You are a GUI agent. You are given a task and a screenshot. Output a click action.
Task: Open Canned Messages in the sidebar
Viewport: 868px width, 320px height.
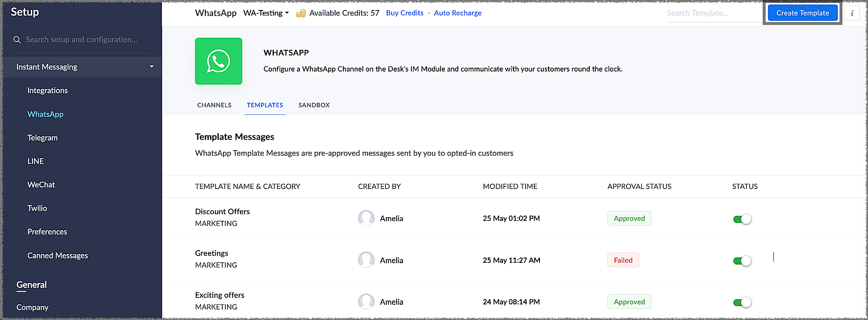click(58, 255)
